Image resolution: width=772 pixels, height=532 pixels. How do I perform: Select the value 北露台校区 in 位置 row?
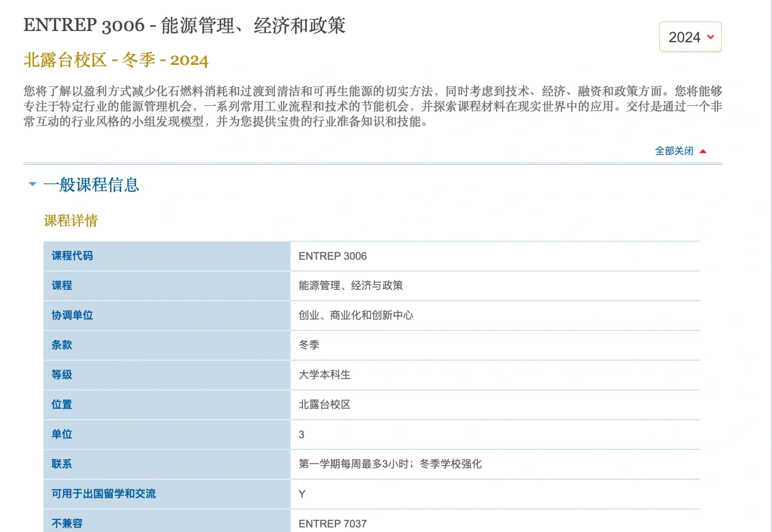(325, 404)
